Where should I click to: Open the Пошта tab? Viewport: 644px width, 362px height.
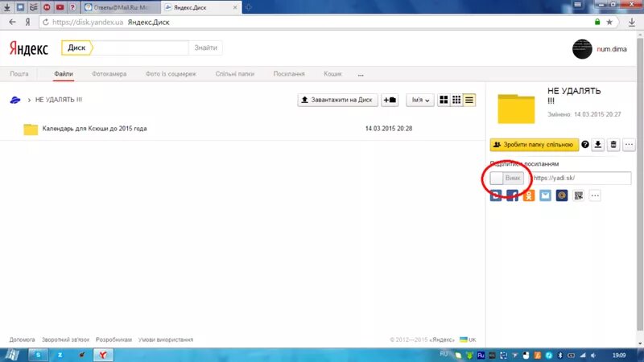pos(19,74)
